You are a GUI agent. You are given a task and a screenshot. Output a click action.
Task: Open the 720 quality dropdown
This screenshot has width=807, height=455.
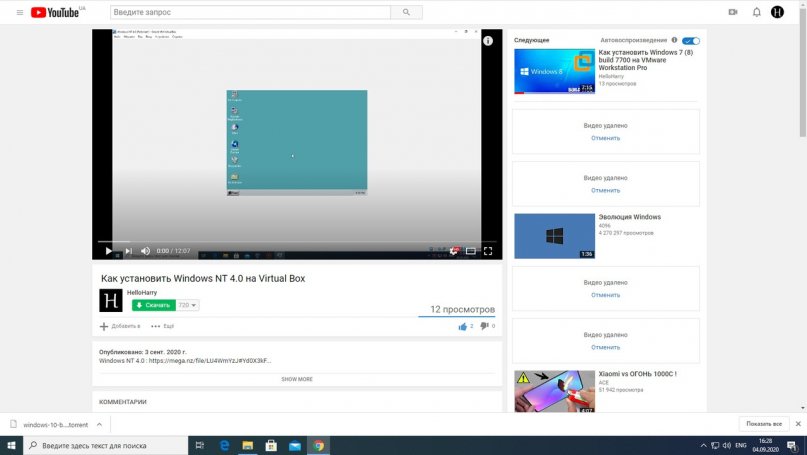pos(188,305)
